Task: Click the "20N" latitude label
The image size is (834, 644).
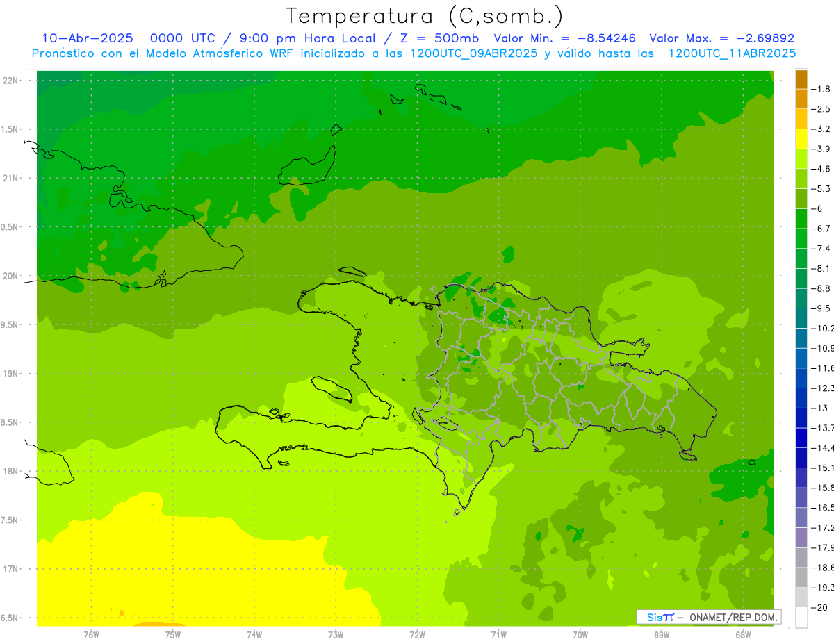Action: (11, 276)
